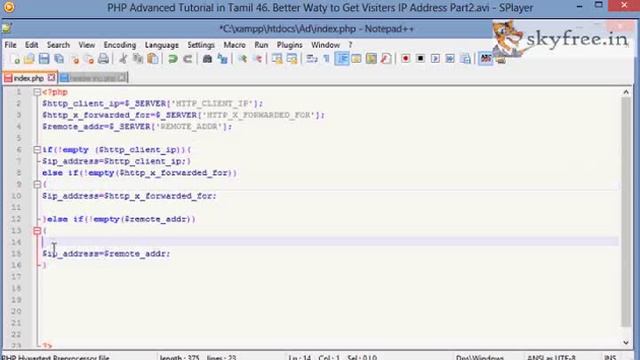Click the vertical scrollbar thumb in editor

pyautogui.click(x=626, y=212)
